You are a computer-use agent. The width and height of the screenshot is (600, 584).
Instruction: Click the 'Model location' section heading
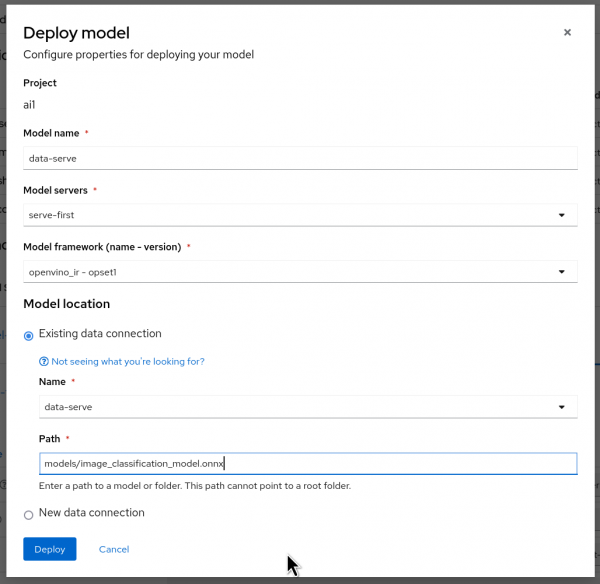coord(66,304)
